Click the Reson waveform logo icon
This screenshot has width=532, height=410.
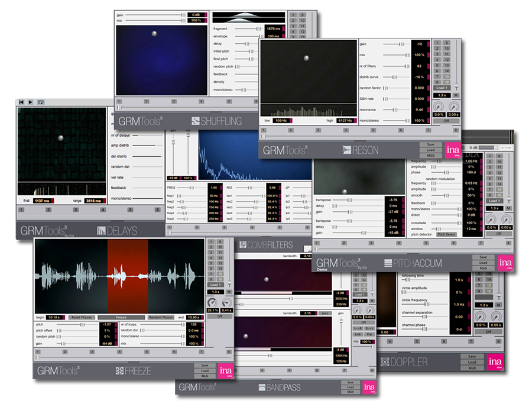point(347,150)
